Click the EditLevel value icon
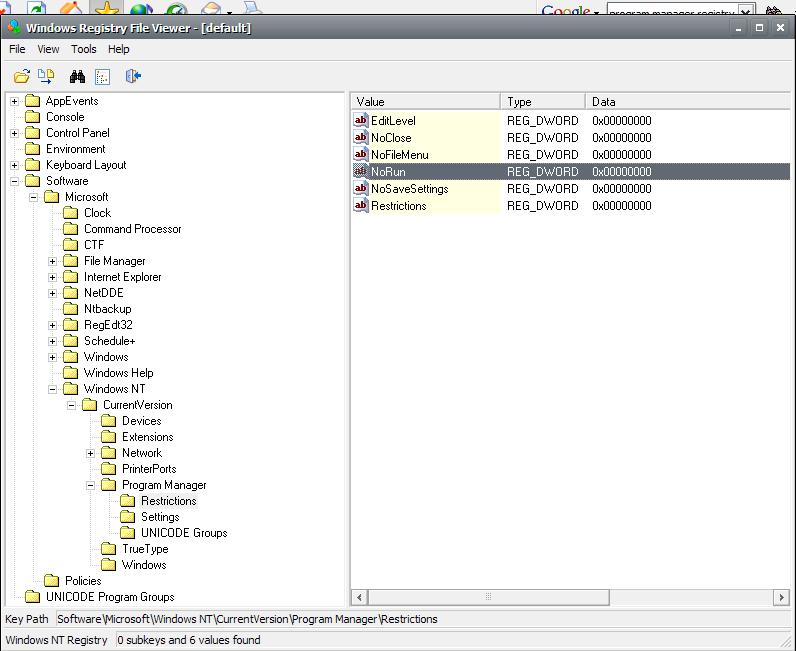Screen dimensions: 796x651 (360, 120)
